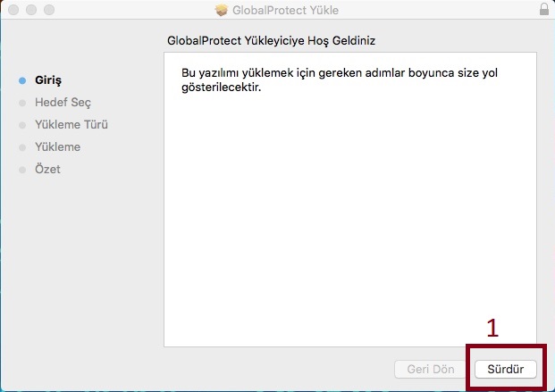The height and width of the screenshot is (392, 555).
Task: Select the Hedef Seç step label
Action: point(63,103)
